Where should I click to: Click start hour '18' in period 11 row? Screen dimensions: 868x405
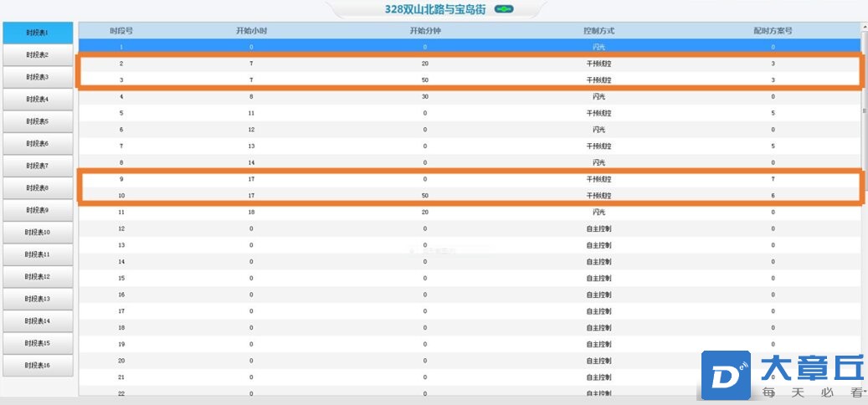[251, 213]
